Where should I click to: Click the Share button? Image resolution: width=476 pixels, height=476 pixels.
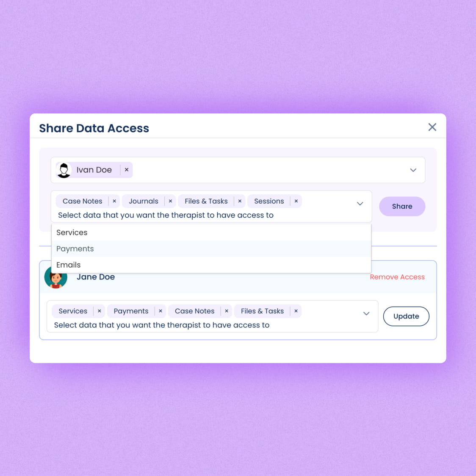401,206
